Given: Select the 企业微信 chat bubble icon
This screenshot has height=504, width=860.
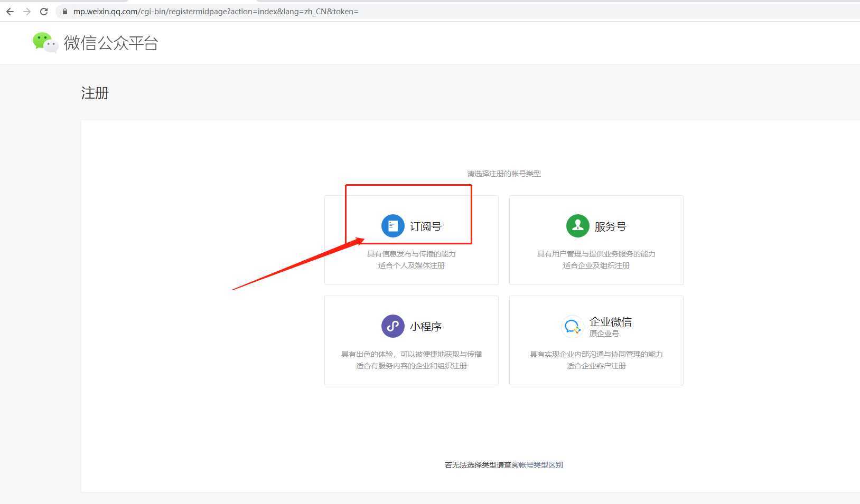Looking at the screenshot, I should point(572,327).
